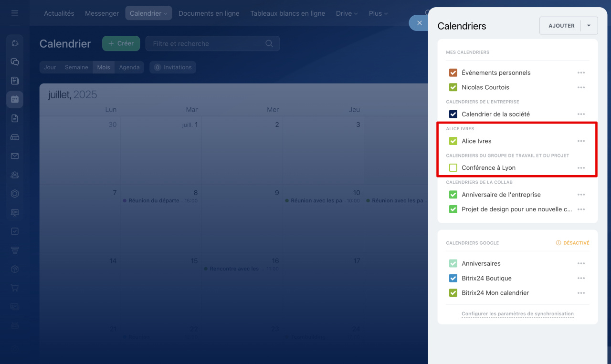
Task: Uncheck the Événements personnels calendar
Action: click(453, 73)
